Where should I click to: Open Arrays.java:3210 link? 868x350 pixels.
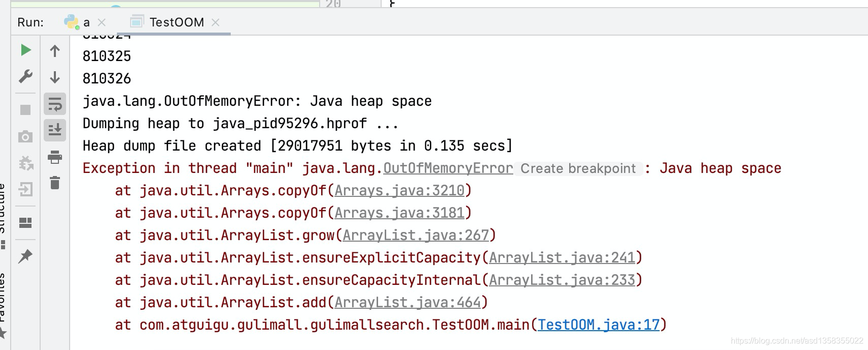[399, 191]
